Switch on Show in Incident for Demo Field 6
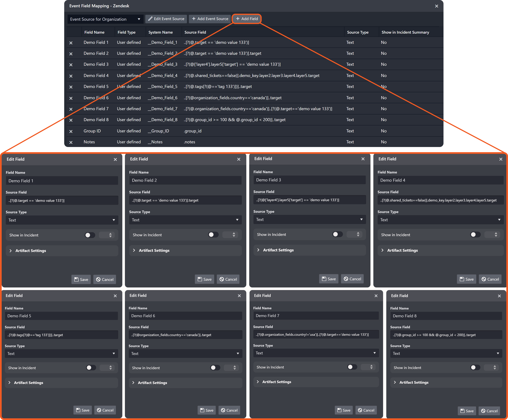Viewport: 508px width, 420px height. [x=215, y=368]
